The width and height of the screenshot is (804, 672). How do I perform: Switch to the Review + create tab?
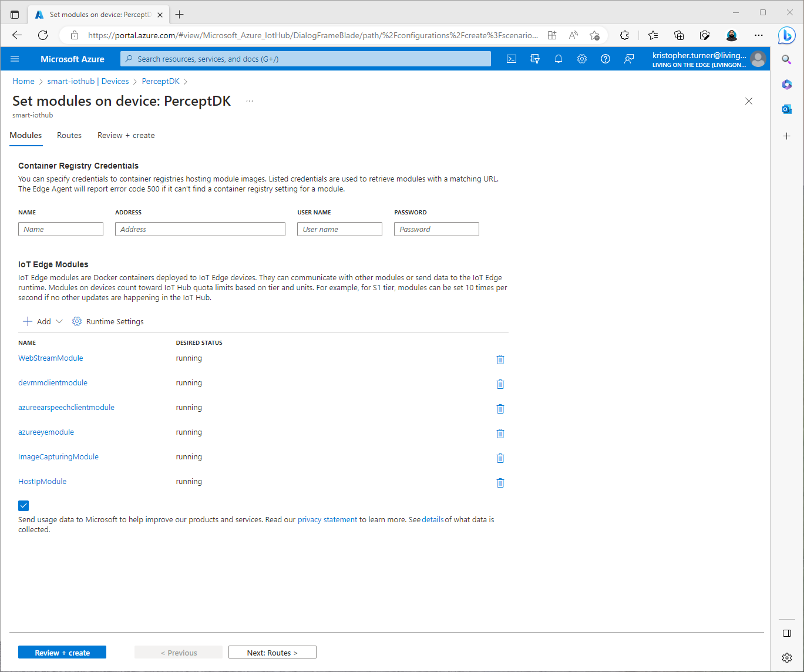(x=126, y=135)
